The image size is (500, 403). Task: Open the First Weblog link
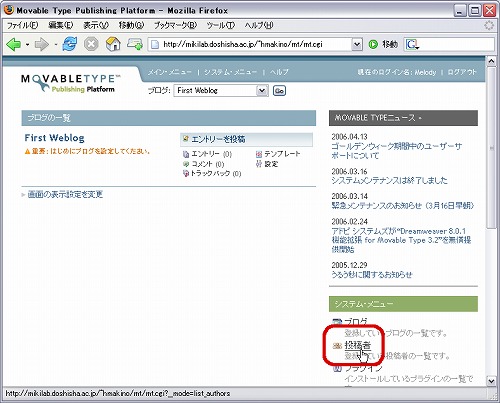coord(55,138)
